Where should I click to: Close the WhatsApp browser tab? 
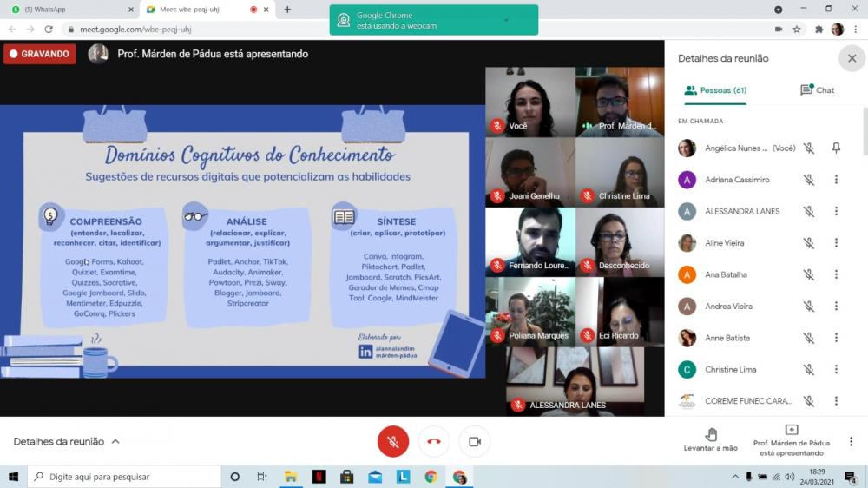pyautogui.click(x=131, y=10)
